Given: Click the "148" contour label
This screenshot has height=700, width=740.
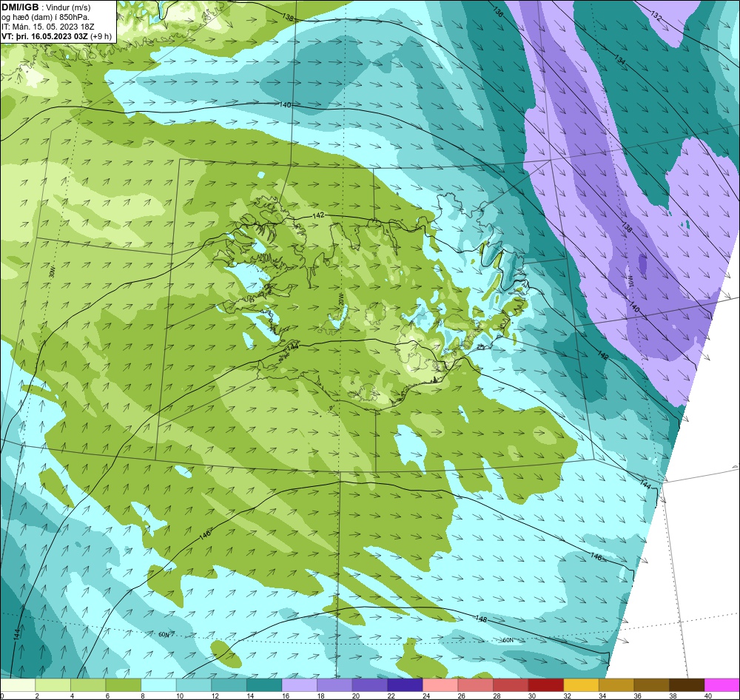Looking at the screenshot, I should click(481, 619).
